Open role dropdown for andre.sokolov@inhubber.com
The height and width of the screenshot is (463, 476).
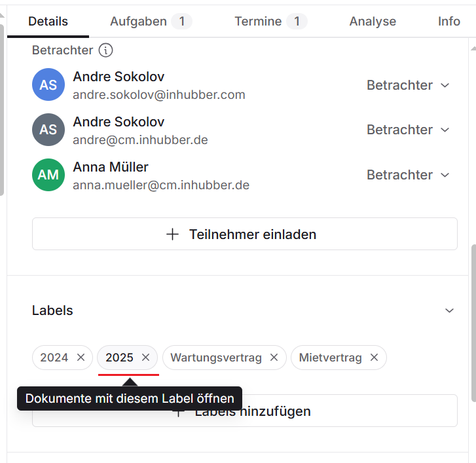coord(409,85)
